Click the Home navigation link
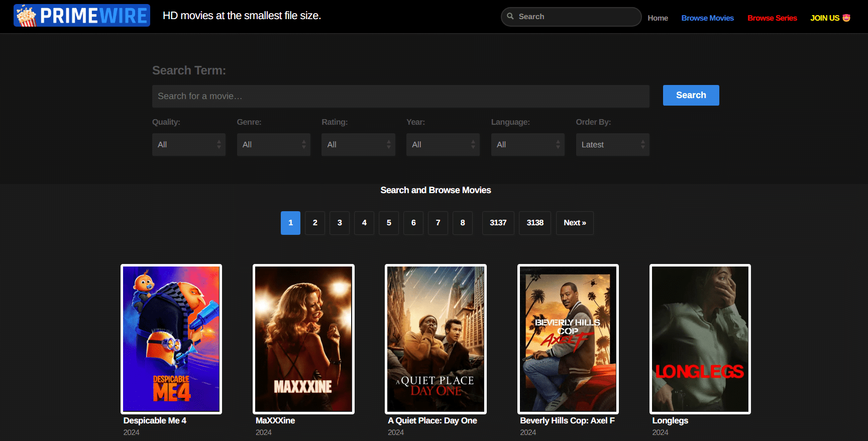Screen dimensions: 868x441 coord(658,18)
